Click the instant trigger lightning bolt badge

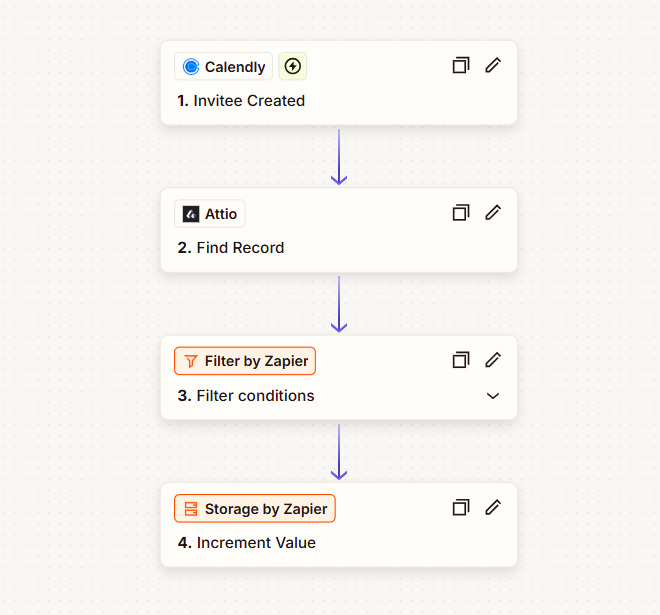pyautogui.click(x=293, y=66)
